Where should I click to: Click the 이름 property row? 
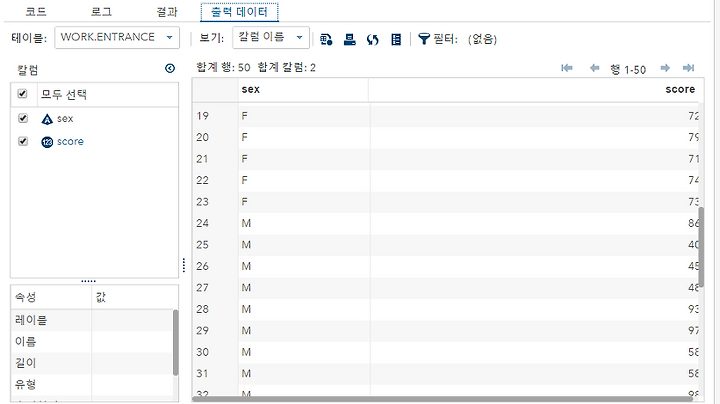point(92,342)
